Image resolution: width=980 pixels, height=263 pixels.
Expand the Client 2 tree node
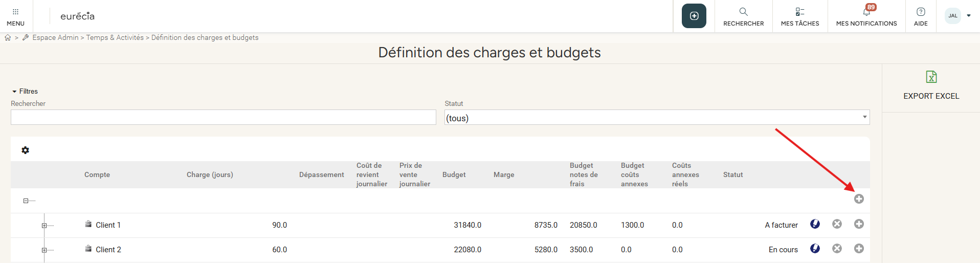point(44,250)
